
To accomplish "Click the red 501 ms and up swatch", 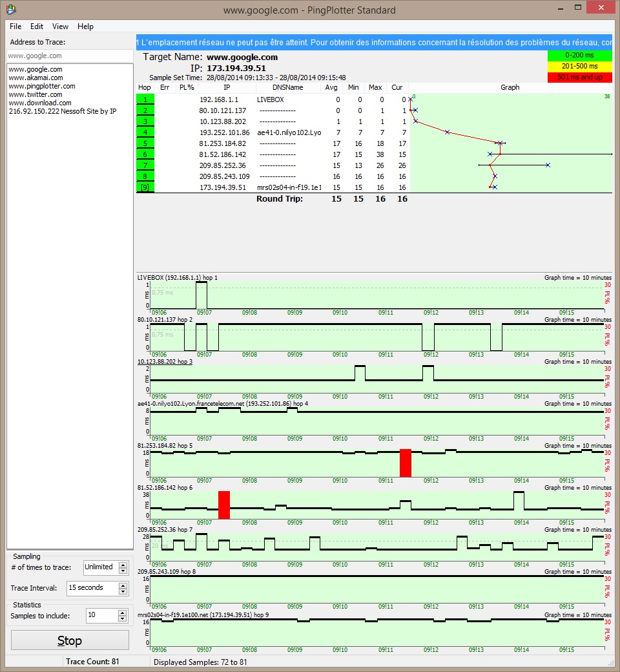I will [580, 77].
